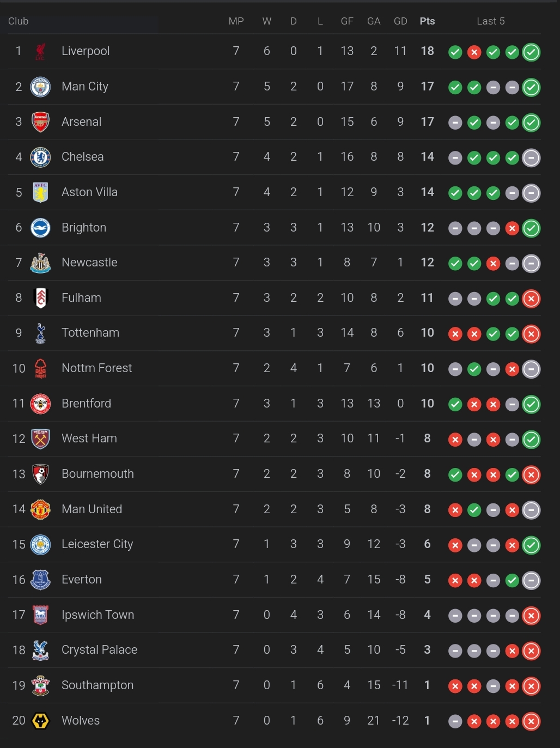Open the Brighton team row
The image size is (560, 748).
coord(274,228)
